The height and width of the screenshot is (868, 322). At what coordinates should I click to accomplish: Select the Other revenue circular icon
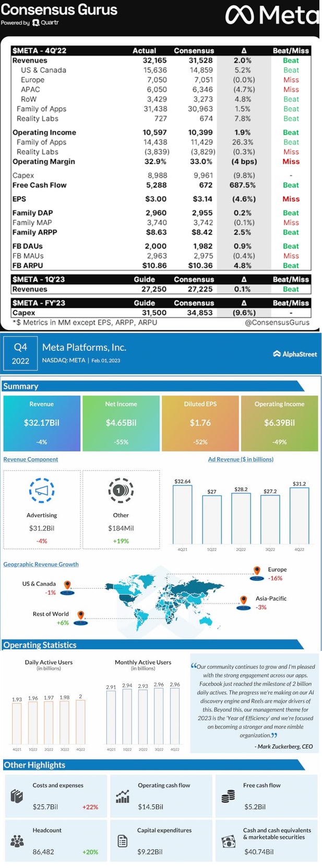(x=121, y=490)
